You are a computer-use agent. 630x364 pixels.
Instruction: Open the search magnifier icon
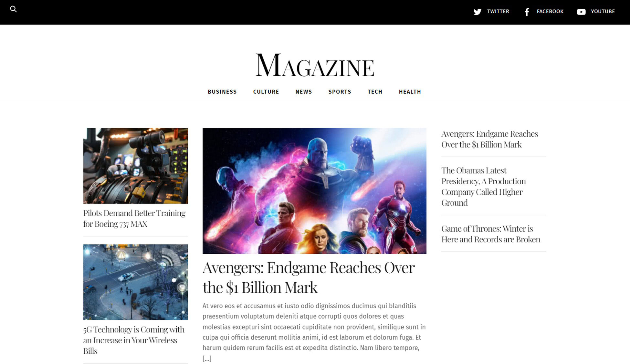pyautogui.click(x=13, y=9)
